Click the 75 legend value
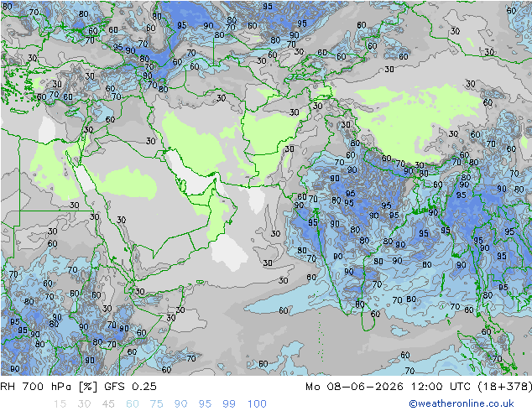This screenshot has width=532, height=411. click(156, 404)
